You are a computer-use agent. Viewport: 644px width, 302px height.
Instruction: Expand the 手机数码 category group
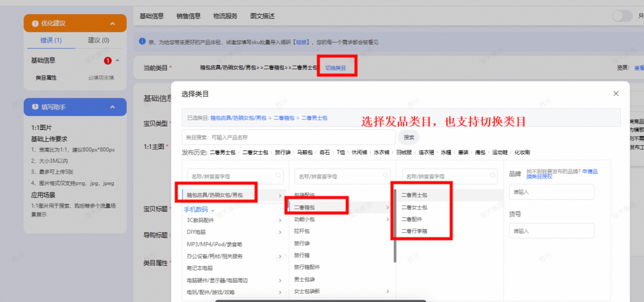click(199, 210)
